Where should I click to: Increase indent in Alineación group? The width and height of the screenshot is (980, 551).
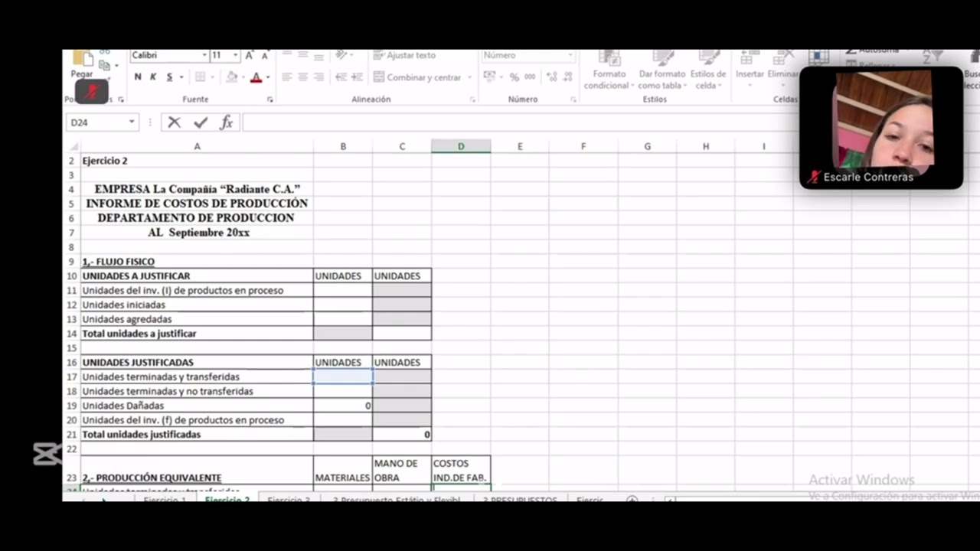(358, 77)
